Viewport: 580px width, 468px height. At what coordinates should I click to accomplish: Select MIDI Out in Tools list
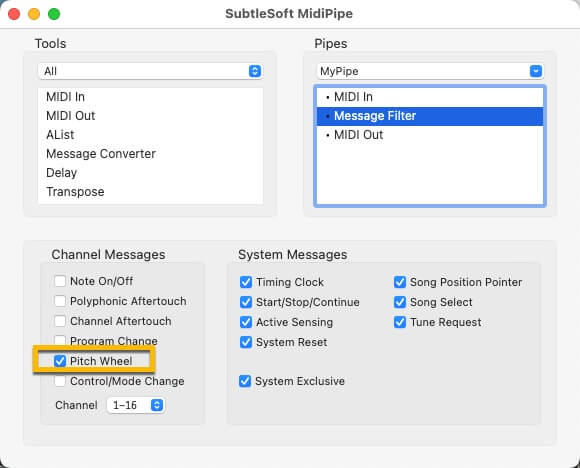[150, 116]
